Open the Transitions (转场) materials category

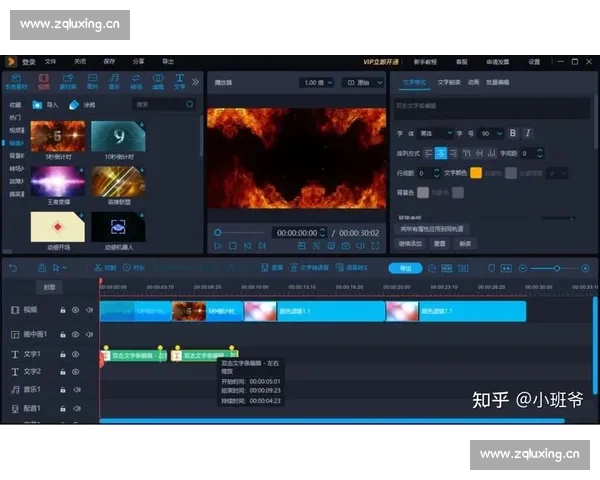pos(136,82)
